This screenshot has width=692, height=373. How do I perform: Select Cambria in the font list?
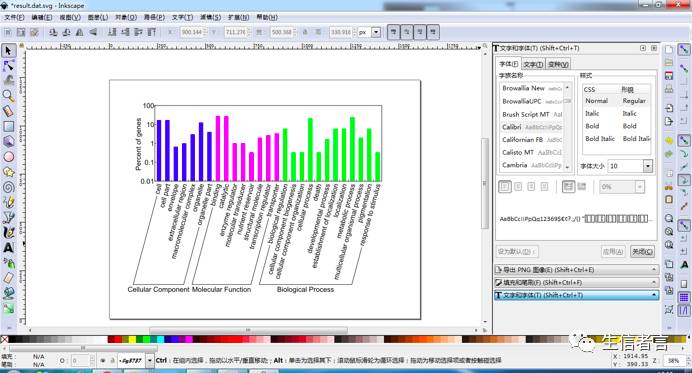pos(514,165)
